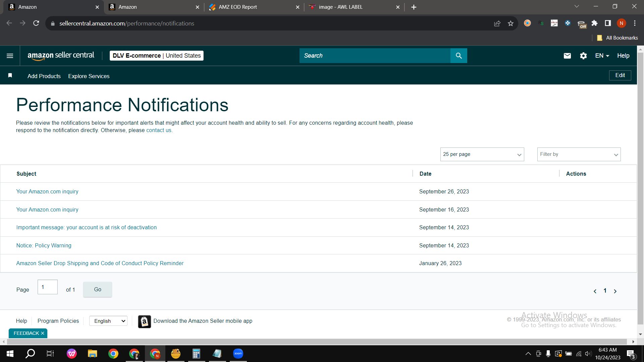Open the Chrome three-dot menu
Screen dimensions: 644x362
coord(635,23)
